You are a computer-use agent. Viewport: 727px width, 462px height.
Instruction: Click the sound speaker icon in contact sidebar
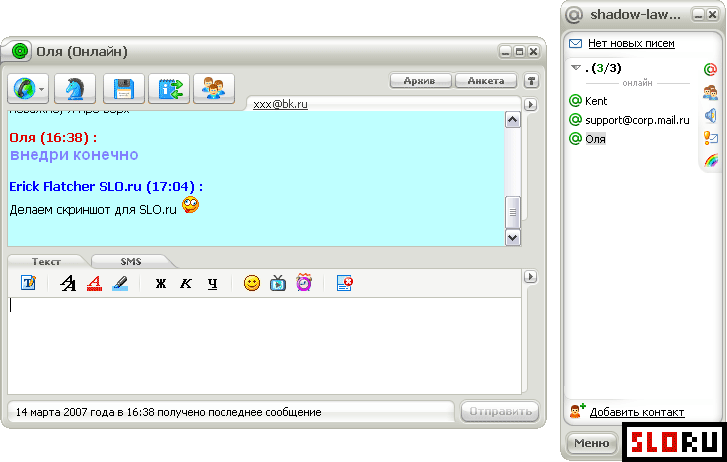click(x=710, y=116)
